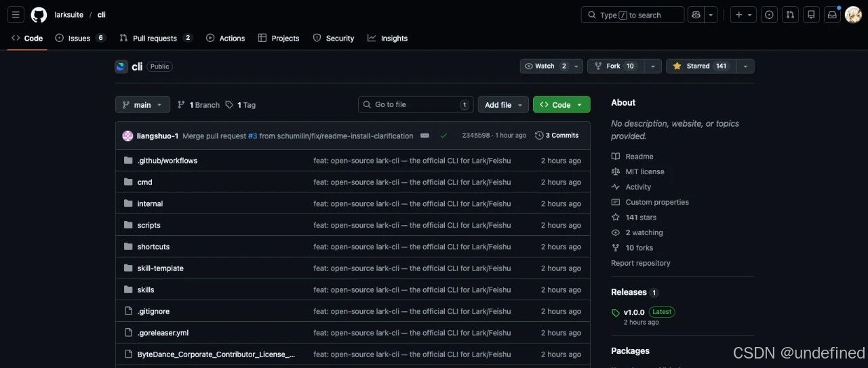This screenshot has width=868, height=368.
Task: Open liangshuo-1 author link
Action: tap(157, 136)
